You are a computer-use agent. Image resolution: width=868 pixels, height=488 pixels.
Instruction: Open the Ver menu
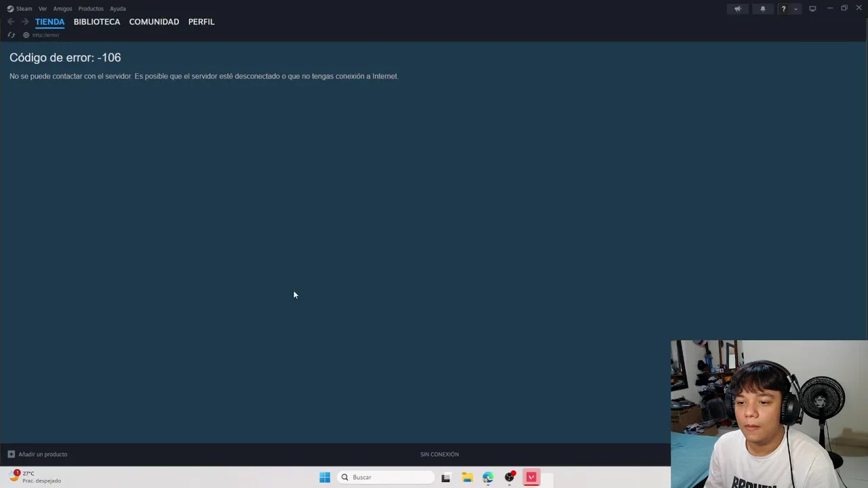click(43, 9)
